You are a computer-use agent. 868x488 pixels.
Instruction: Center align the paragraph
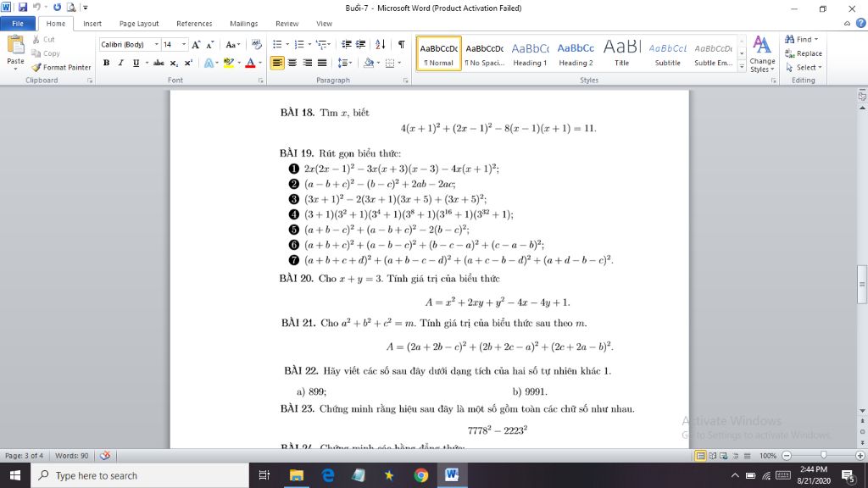[x=292, y=63]
